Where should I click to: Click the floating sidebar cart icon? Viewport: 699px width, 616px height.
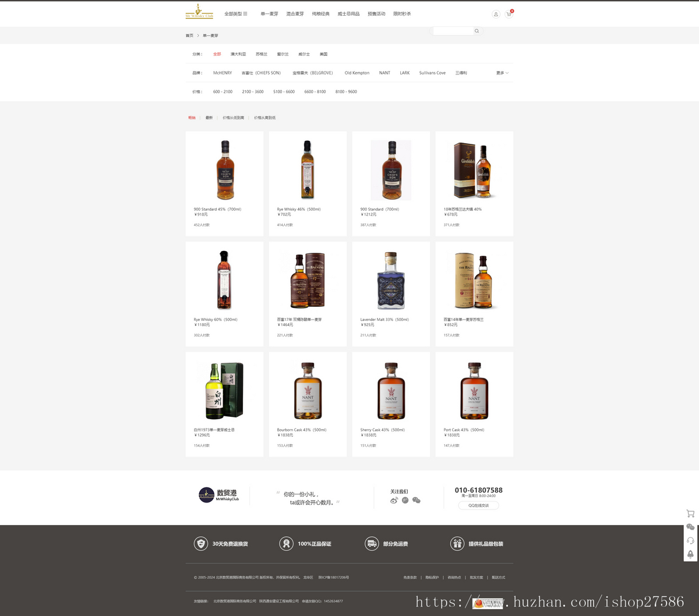pos(690,514)
